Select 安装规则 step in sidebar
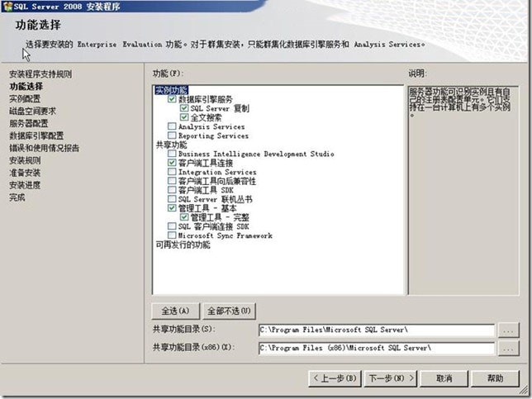This screenshot has width=532, height=399. tap(25, 160)
